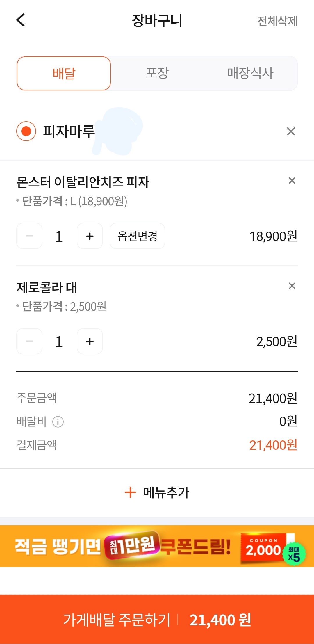The width and height of the screenshot is (314, 644).
Task: Switch to 배달 tab
Action: click(x=64, y=74)
